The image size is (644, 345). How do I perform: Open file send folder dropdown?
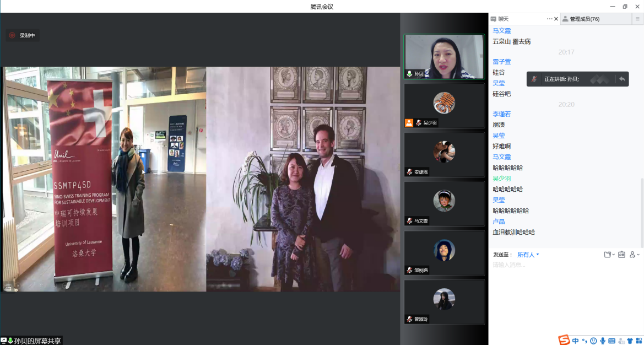pos(609,255)
